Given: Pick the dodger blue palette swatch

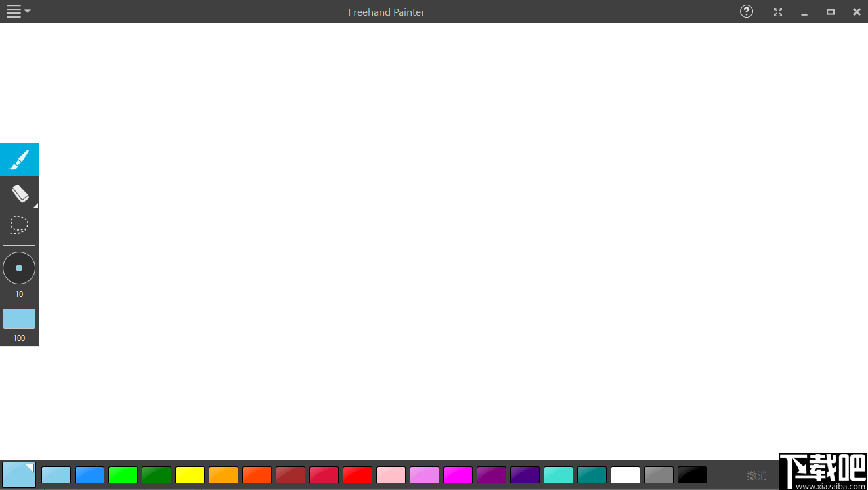Looking at the screenshot, I should tap(90, 475).
